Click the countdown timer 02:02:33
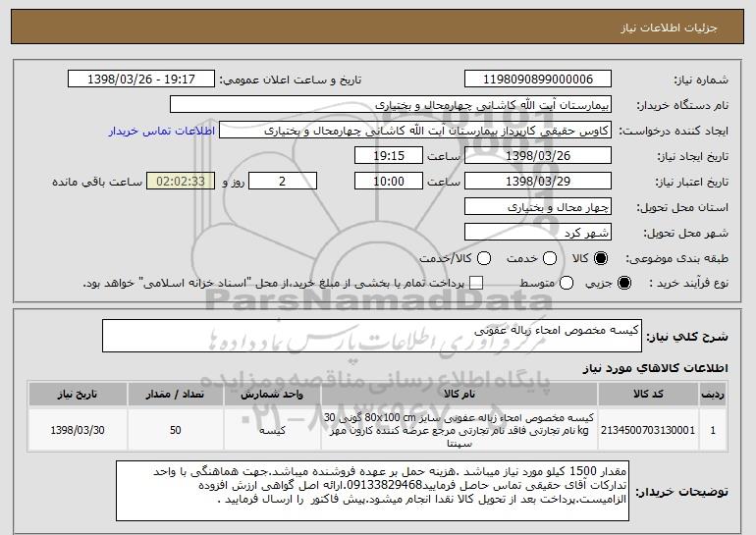756x535 pixels. pos(181,182)
